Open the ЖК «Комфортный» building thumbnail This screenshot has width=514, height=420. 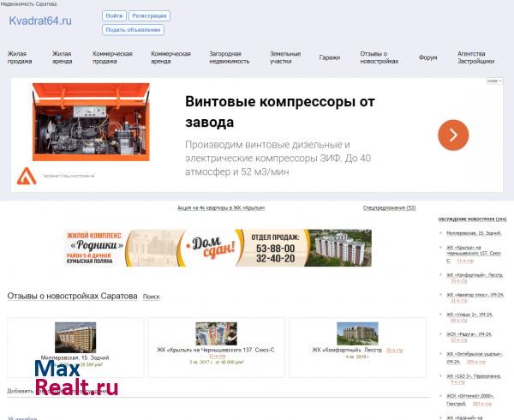[357, 333]
